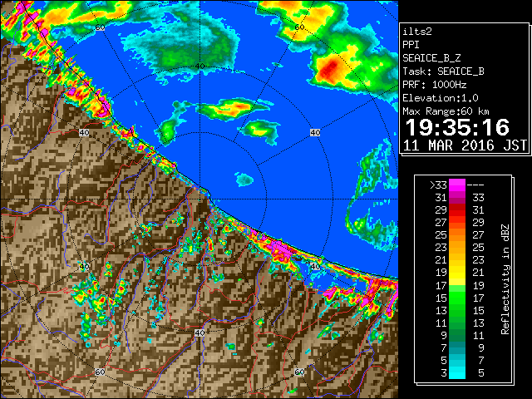
Task: Pick the bright green 15-17 dBZ color band
Action: (x=457, y=298)
